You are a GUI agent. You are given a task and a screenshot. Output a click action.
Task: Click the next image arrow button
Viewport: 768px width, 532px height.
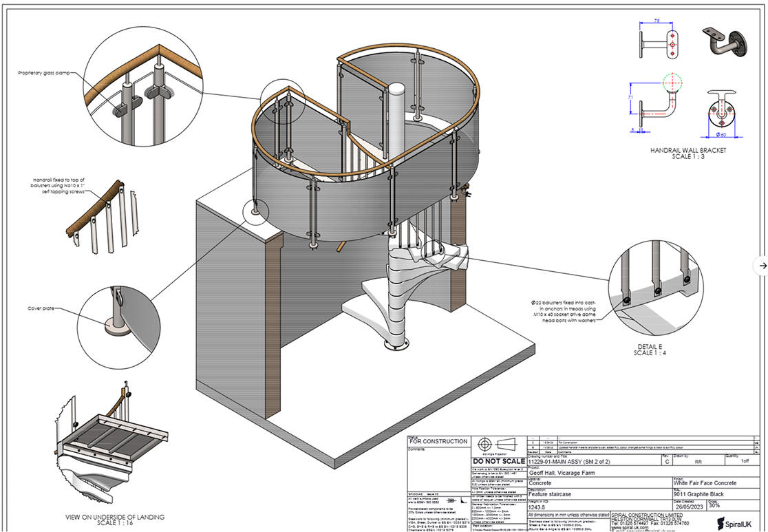tap(760, 265)
